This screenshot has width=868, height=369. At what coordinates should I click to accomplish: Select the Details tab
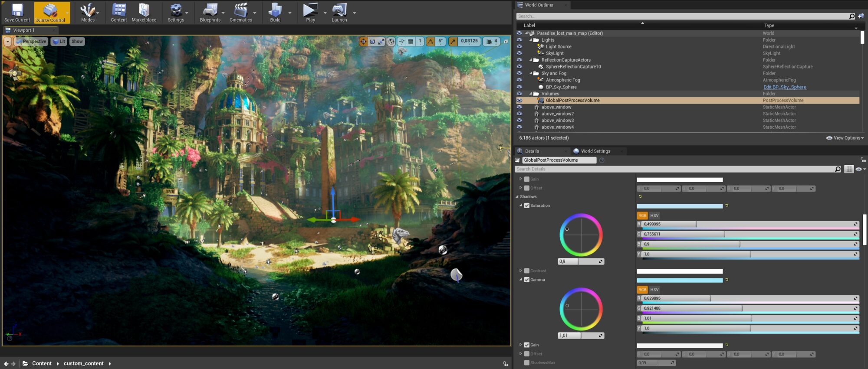pyautogui.click(x=532, y=151)
